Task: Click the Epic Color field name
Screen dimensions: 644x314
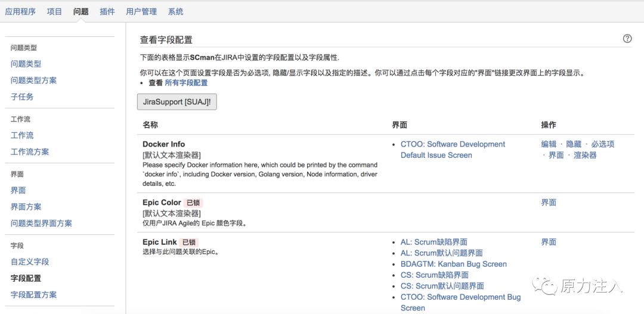Action: (162, 203)
